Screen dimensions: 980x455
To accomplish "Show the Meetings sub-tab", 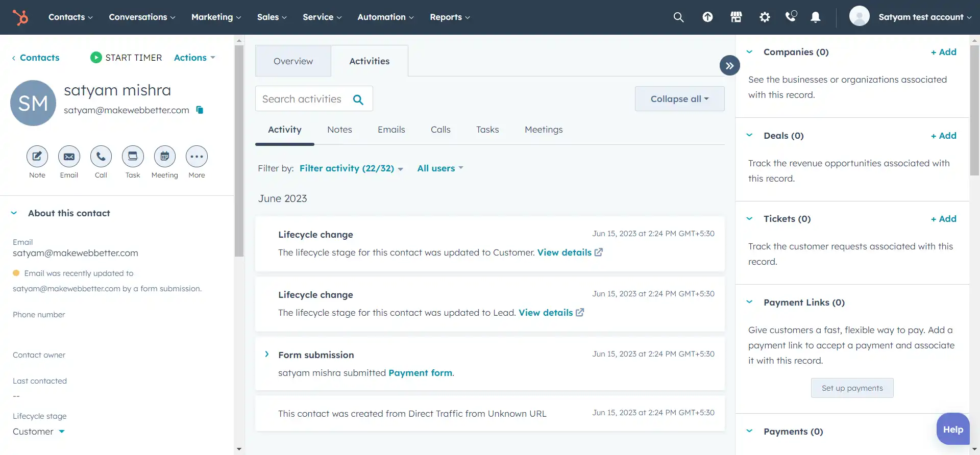I will pos(544,130).
